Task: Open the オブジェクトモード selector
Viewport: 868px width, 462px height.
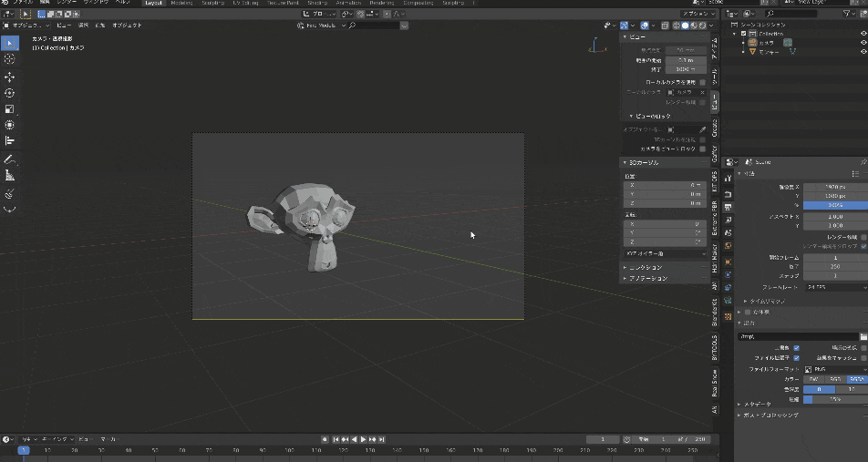Action: click(26, 26)
